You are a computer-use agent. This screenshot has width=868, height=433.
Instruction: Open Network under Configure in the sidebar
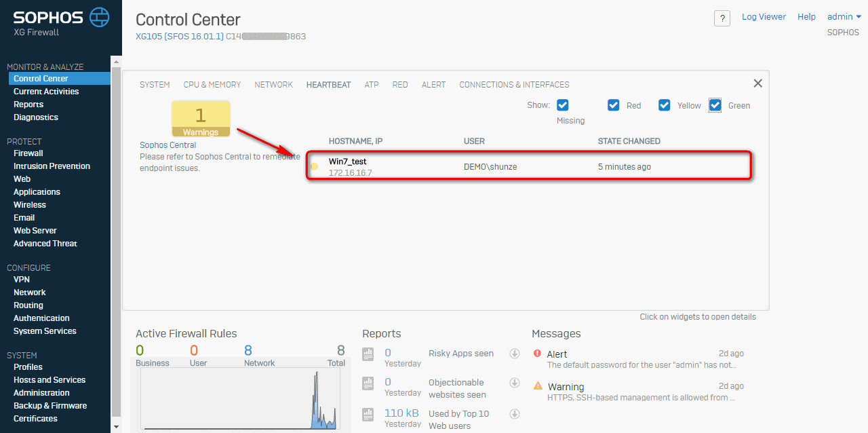pyautogui.click(x=30, y=293)
